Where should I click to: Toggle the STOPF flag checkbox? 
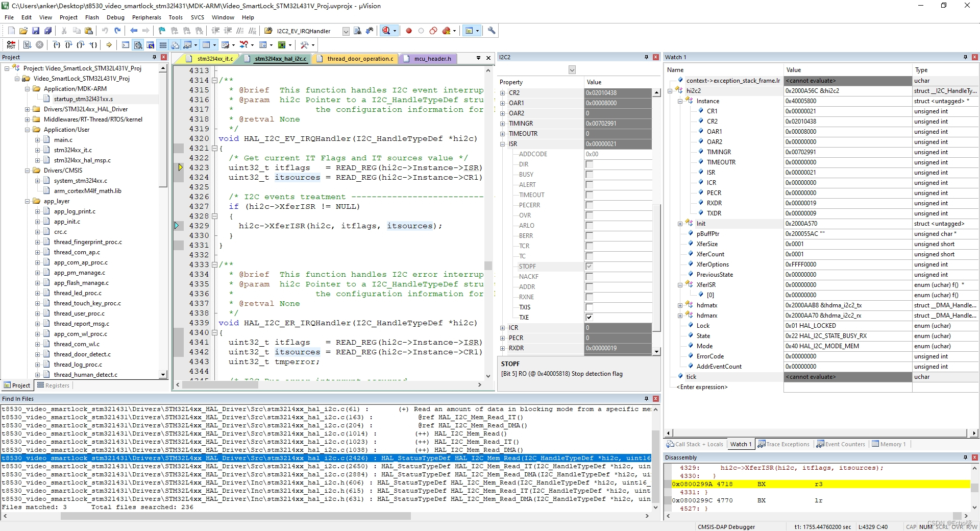pyautogui.click(x=589, y=267)
